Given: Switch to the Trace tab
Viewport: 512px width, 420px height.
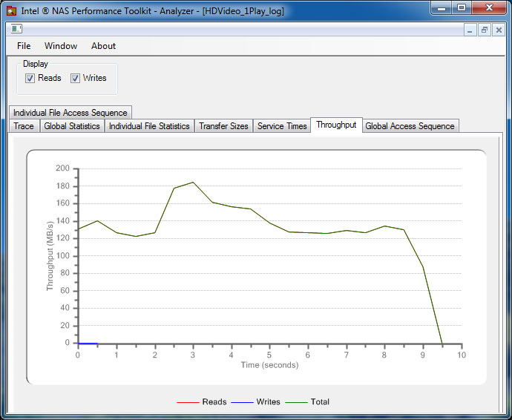Looking at the screenshot, I should pos(24,126).
